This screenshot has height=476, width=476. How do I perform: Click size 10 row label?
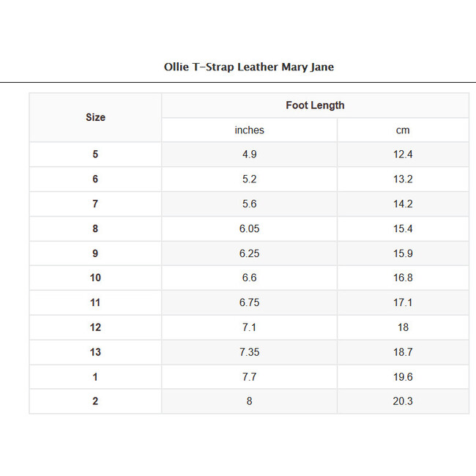point(95,278)
